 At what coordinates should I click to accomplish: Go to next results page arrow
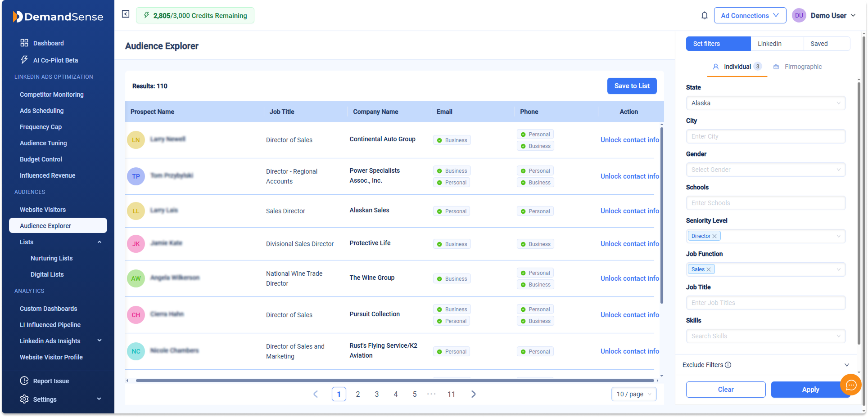(473, 394)
